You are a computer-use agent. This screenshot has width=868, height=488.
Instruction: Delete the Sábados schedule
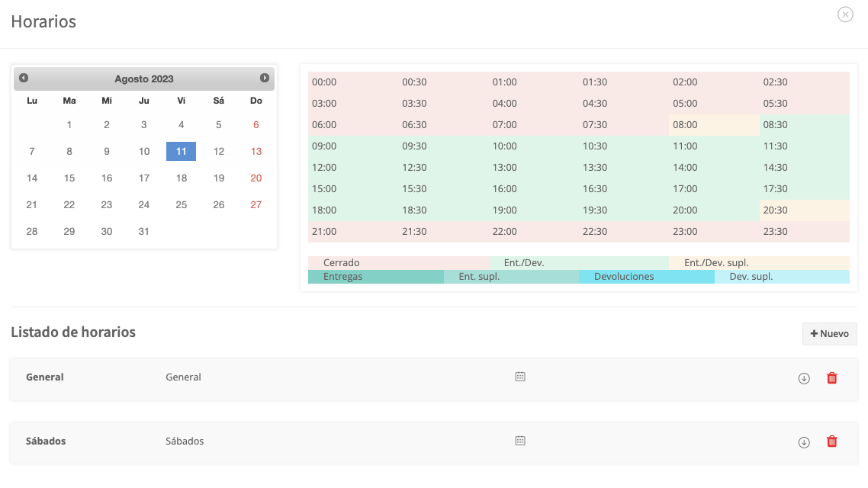tap(831, 441)
